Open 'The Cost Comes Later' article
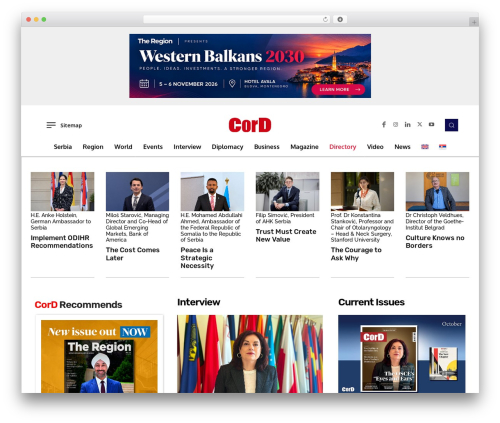500x423 pixels. click(132, 254)
